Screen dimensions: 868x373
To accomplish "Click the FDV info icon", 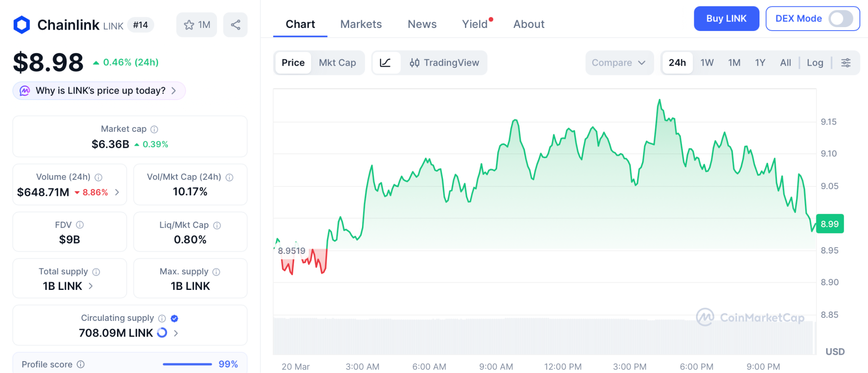I will coord(80,225).
